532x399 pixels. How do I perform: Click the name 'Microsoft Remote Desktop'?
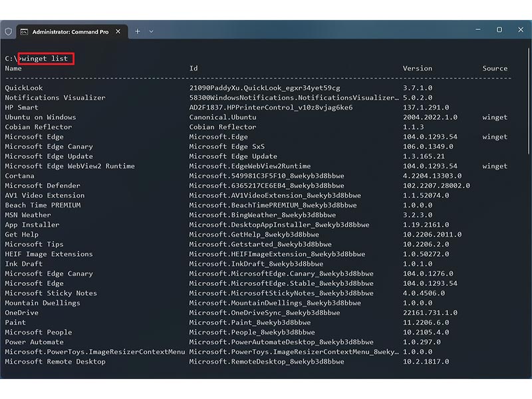[55, 362]
